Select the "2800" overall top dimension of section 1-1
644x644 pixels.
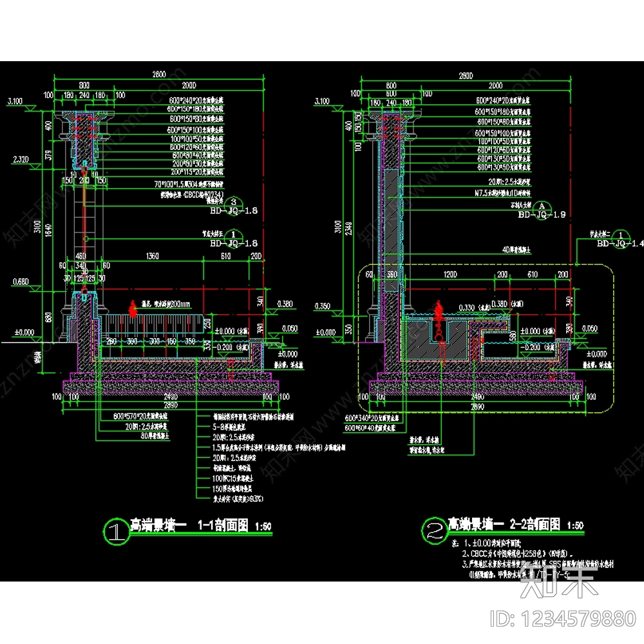[159, 74]
